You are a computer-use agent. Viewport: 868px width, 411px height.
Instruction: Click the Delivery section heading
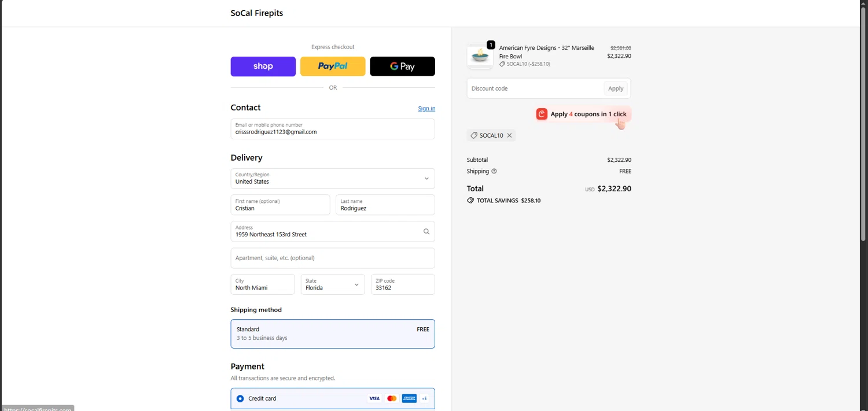tap(247, 158)
